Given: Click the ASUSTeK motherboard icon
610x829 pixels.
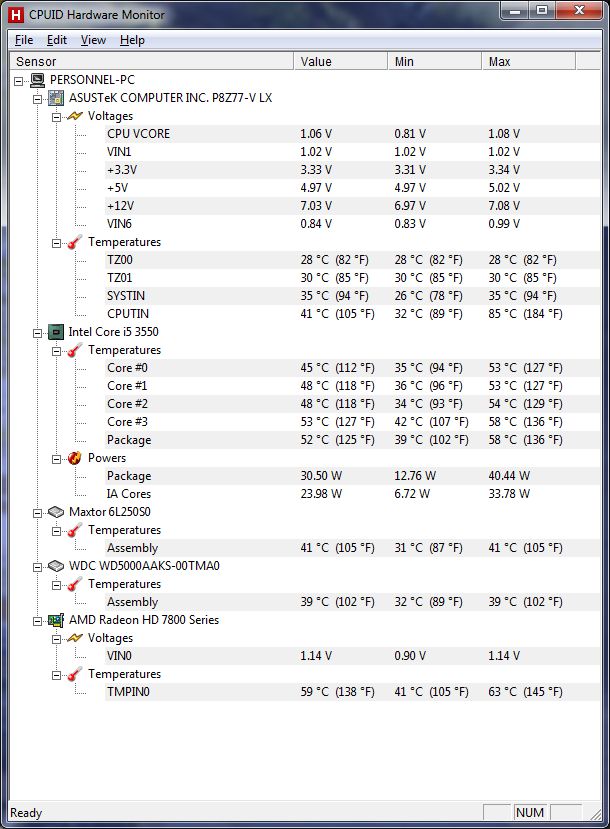Looking at the screenshot, I should [57, 98].
